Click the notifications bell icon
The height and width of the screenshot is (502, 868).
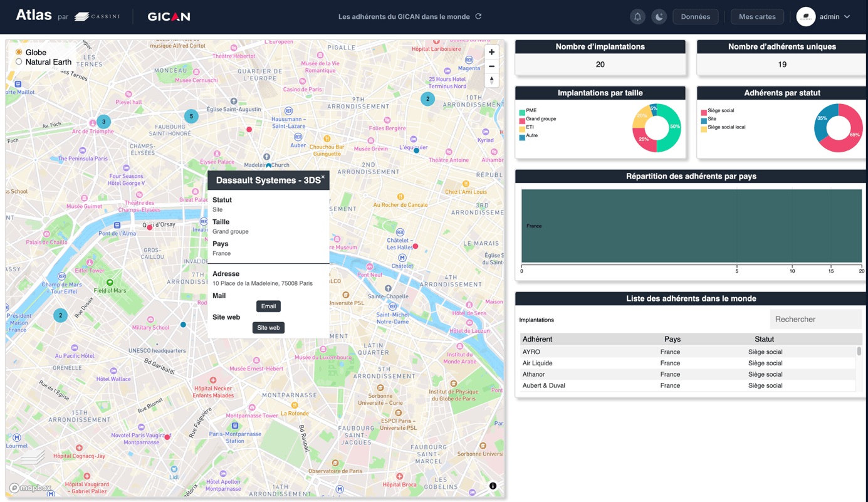[637, 17]
